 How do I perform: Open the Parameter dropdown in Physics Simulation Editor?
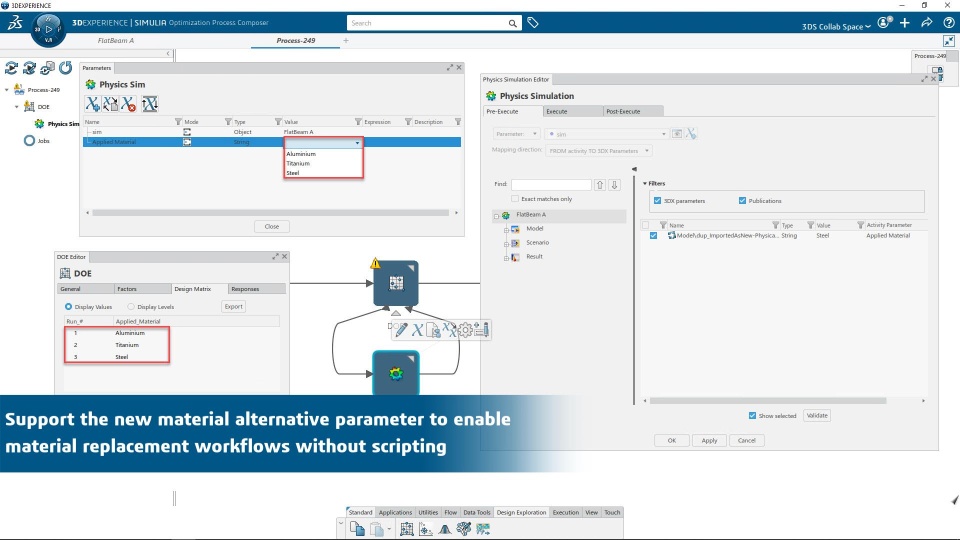coord(516,133)
